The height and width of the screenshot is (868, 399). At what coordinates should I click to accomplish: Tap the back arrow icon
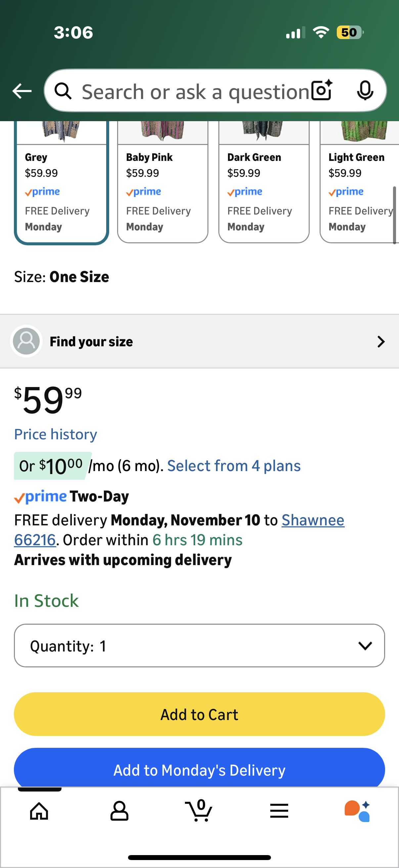(x=22, y=91)
